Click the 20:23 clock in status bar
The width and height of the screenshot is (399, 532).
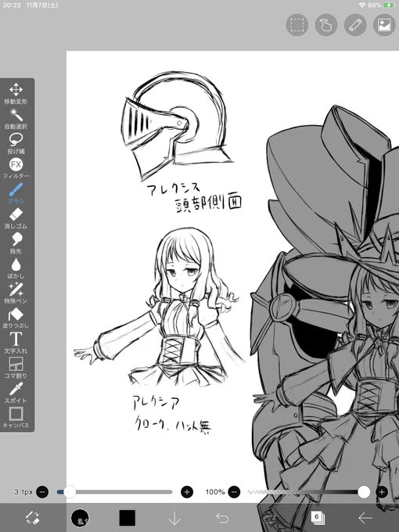tap(12, 5)
